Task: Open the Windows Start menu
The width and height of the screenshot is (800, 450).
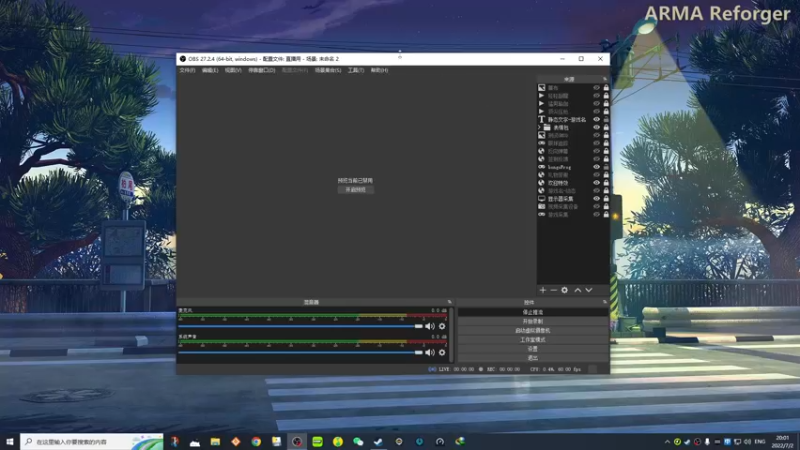Action: pyautogui.click(x=10, y=442)
